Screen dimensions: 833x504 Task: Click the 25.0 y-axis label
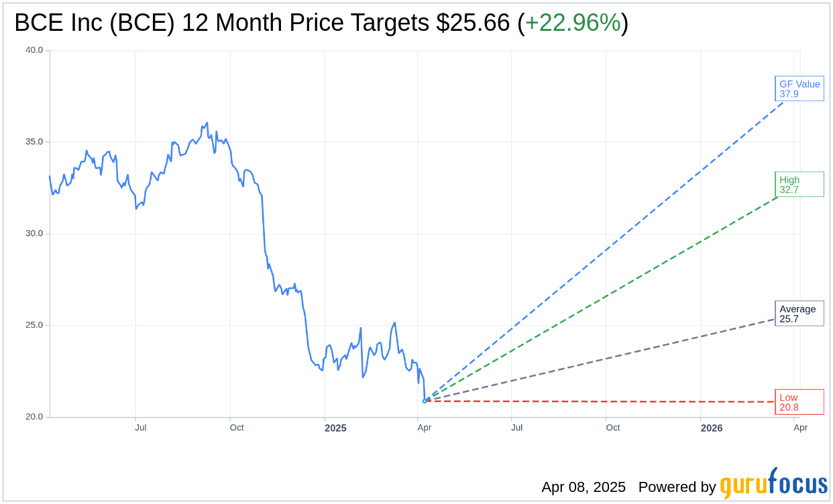(34, 325)
